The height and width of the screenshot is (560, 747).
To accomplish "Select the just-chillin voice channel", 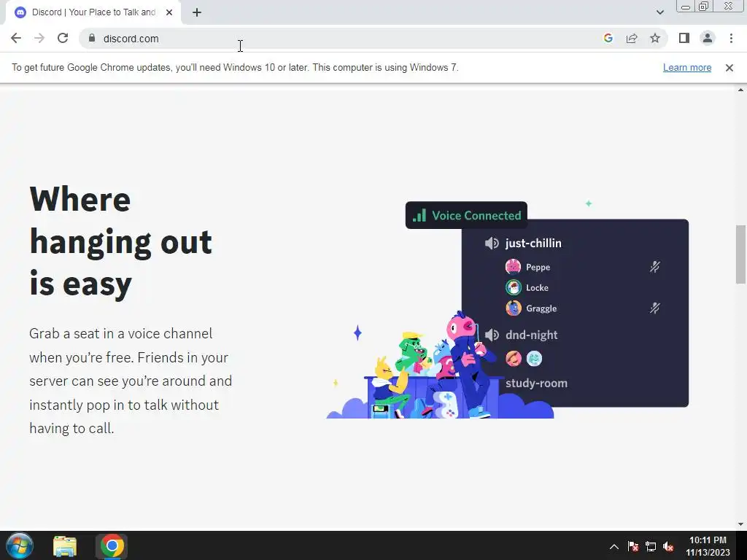I will tap(533, 244).
